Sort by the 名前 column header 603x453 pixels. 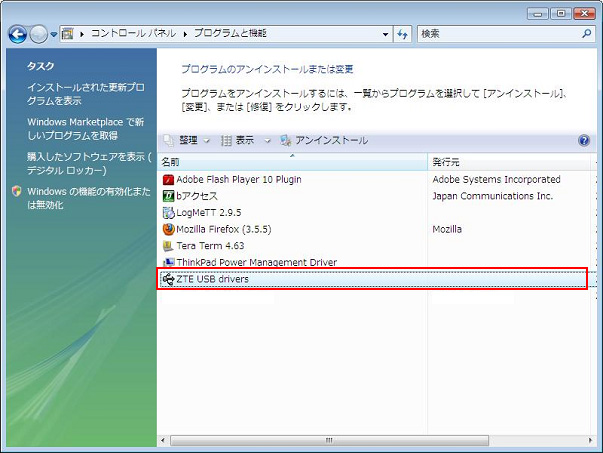coord(292,162)
